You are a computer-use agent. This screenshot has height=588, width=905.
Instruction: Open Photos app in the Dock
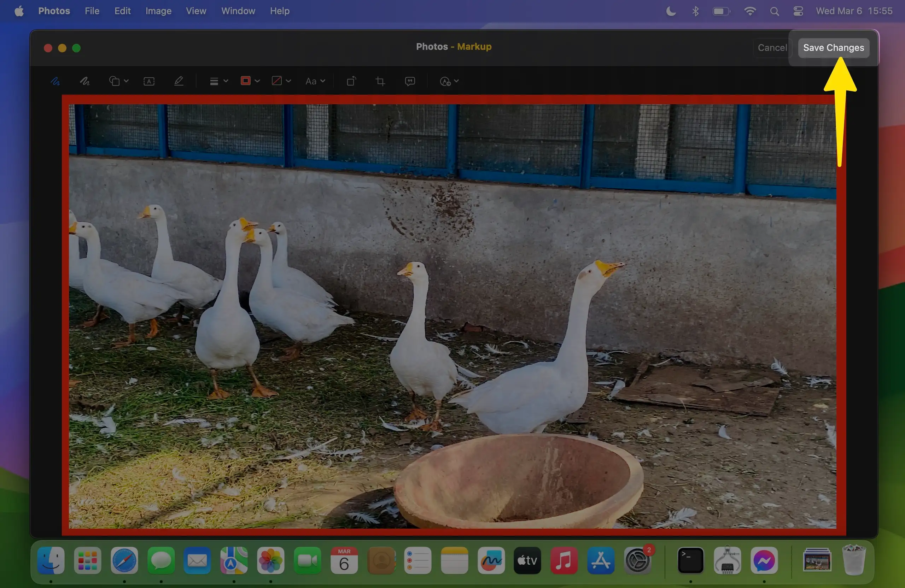[270, 560]
